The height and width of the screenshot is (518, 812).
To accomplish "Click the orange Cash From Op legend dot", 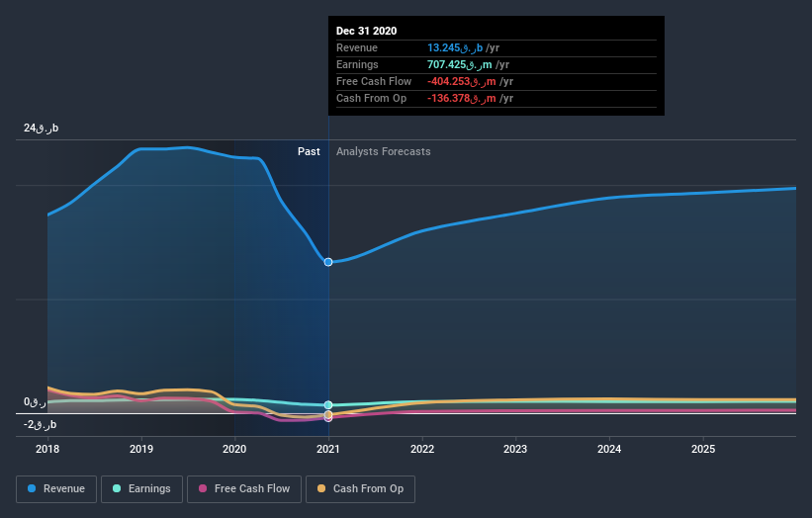I will 321,488.
